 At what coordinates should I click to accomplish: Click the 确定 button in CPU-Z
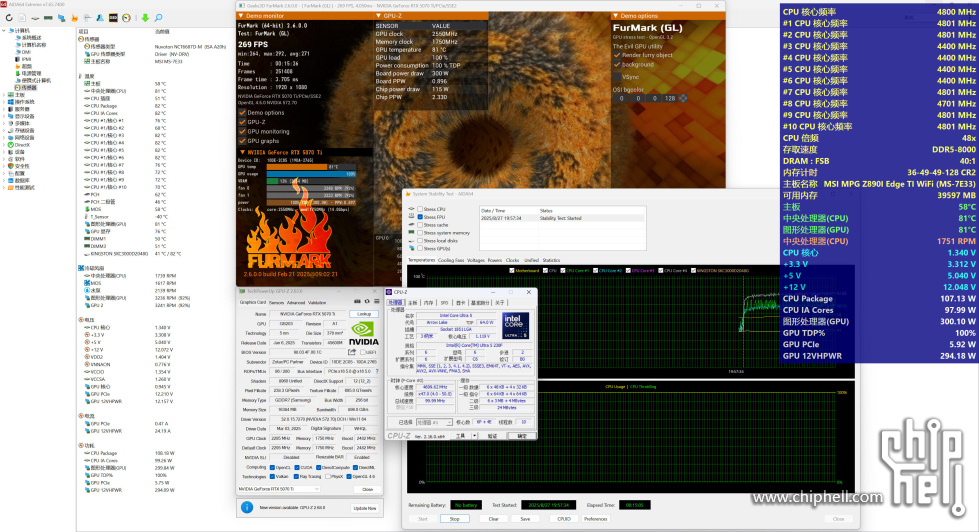tap(522, 436)
